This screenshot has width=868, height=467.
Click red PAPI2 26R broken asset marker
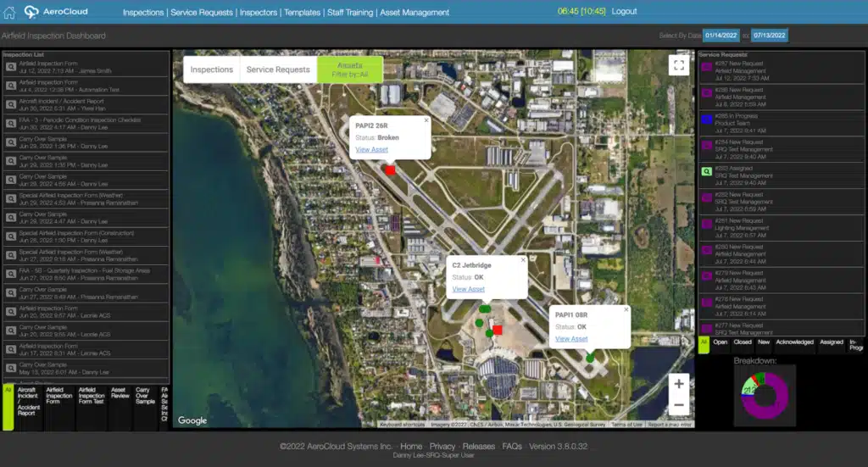point(390,170)
